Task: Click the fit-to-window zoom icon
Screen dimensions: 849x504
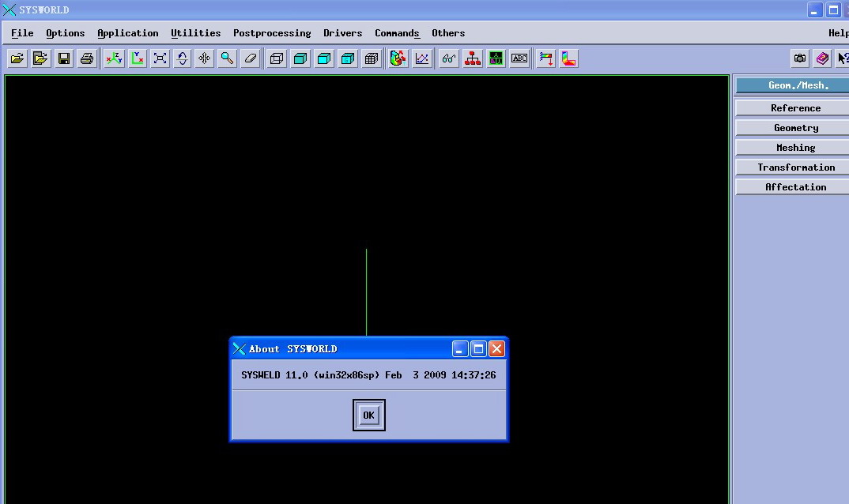Action: pos(160,58)
